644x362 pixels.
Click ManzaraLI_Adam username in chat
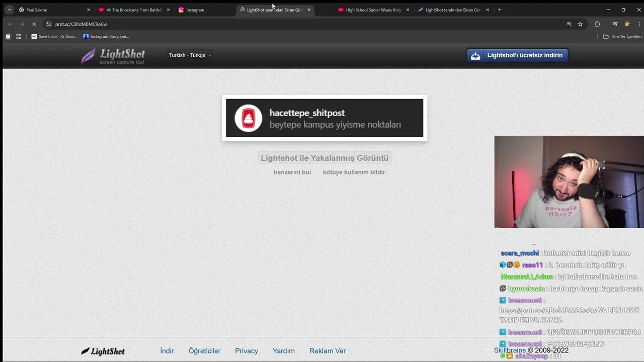point(527,277)
